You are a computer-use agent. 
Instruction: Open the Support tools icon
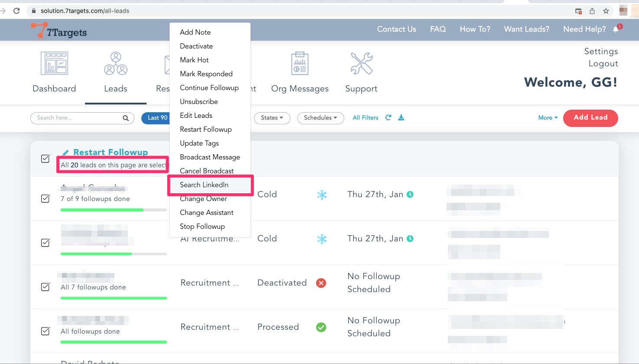(361, 63)
